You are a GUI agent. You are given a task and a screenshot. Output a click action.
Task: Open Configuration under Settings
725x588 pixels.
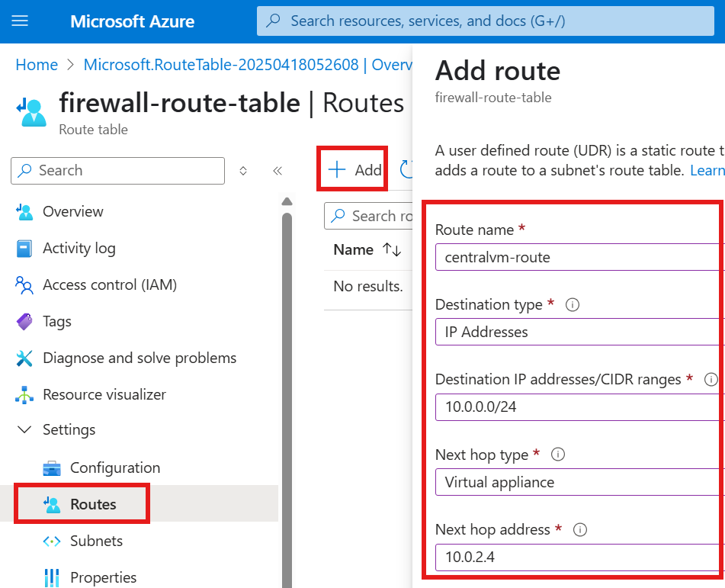(x=115, y=468)
